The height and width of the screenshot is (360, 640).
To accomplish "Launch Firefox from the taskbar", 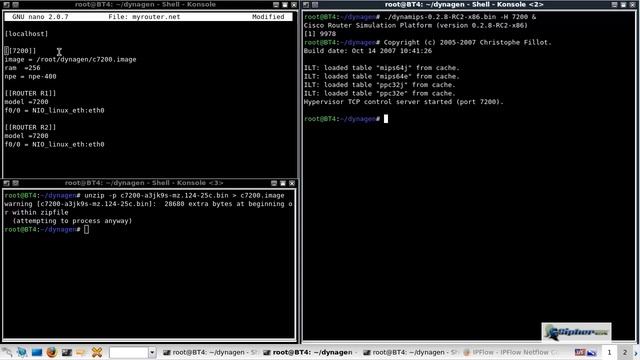I will [51, 352].
